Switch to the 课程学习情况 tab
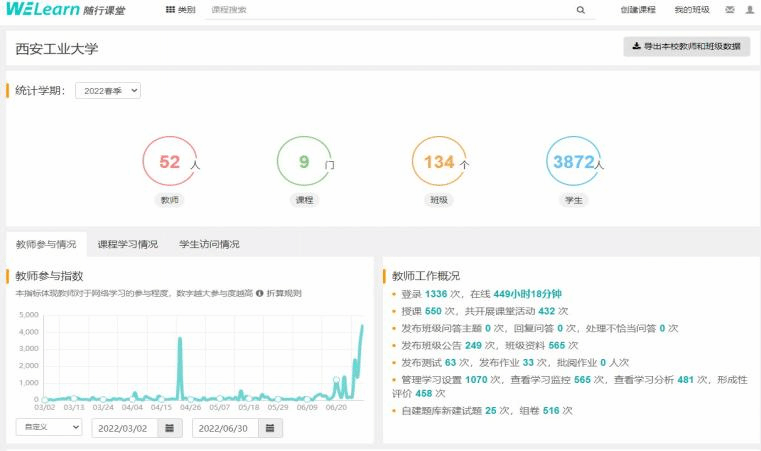The height and width of the screenshot is (451, 761). click(127, 244)
